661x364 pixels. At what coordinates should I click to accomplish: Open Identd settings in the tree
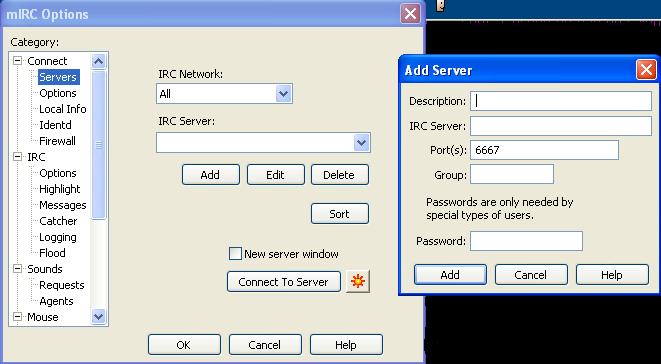pyautogui.click(x=55, y=125)
